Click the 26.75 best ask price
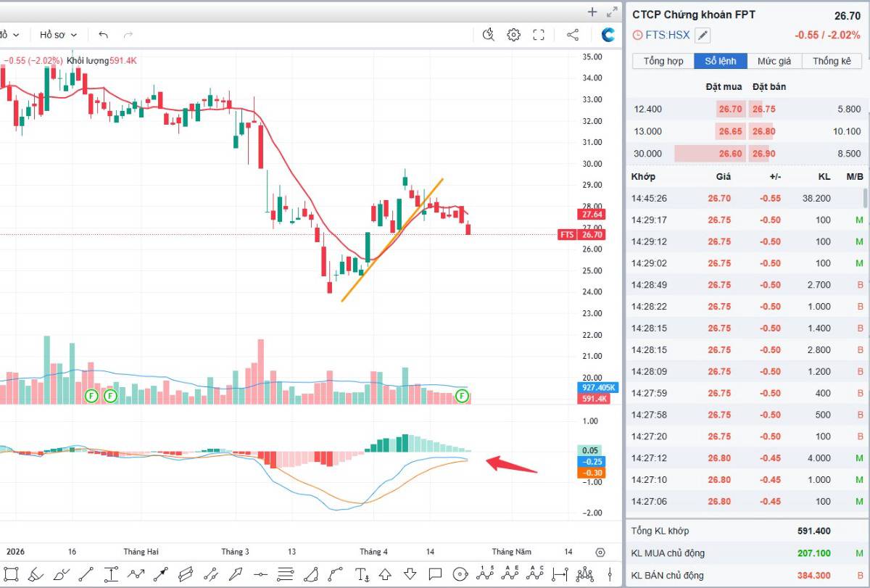Viewport: 870px width, 588px height. click(763, 109)
